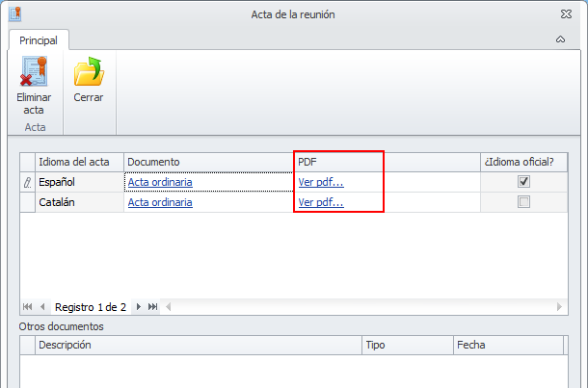Screen dimensions: 588x388
Task: Go to next record in navigator
Action: coord(139,307)
